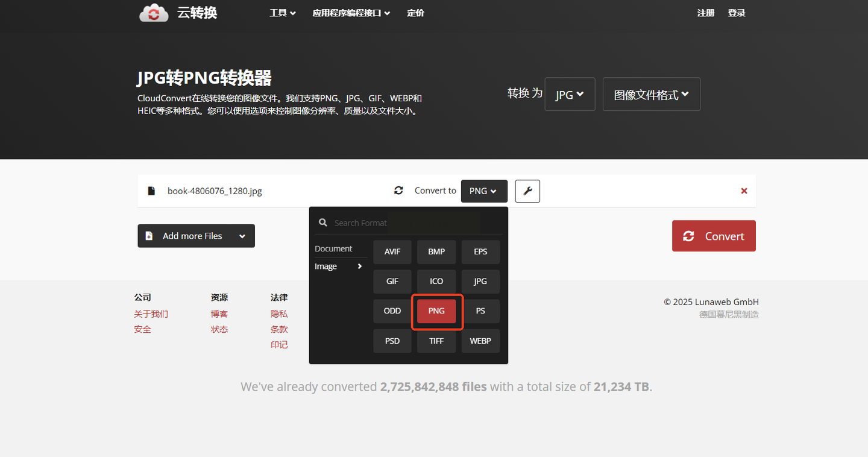Choose PSD format
868x457 pixels.
pyautogui.click(x=392, y=341)
